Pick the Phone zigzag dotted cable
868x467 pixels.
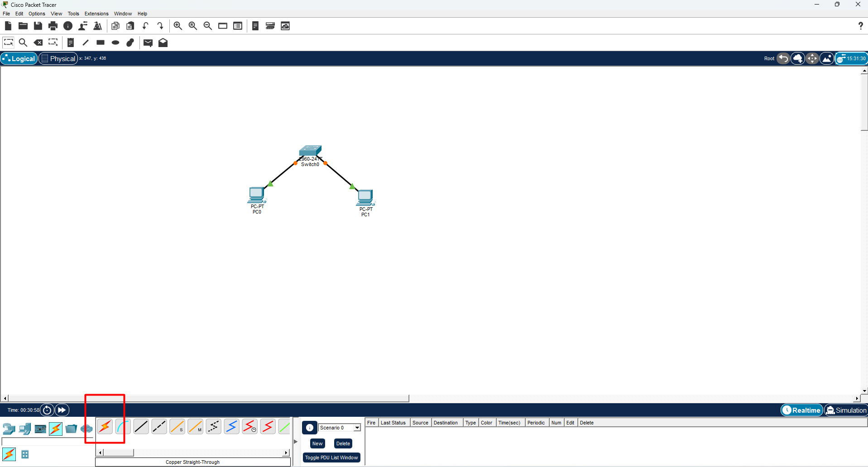213,426
